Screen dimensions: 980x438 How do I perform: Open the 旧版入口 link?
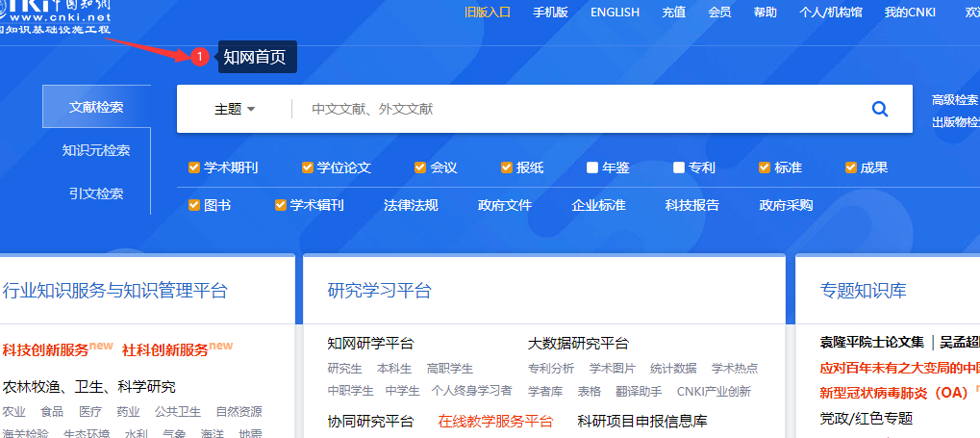(x=487, y=13)
